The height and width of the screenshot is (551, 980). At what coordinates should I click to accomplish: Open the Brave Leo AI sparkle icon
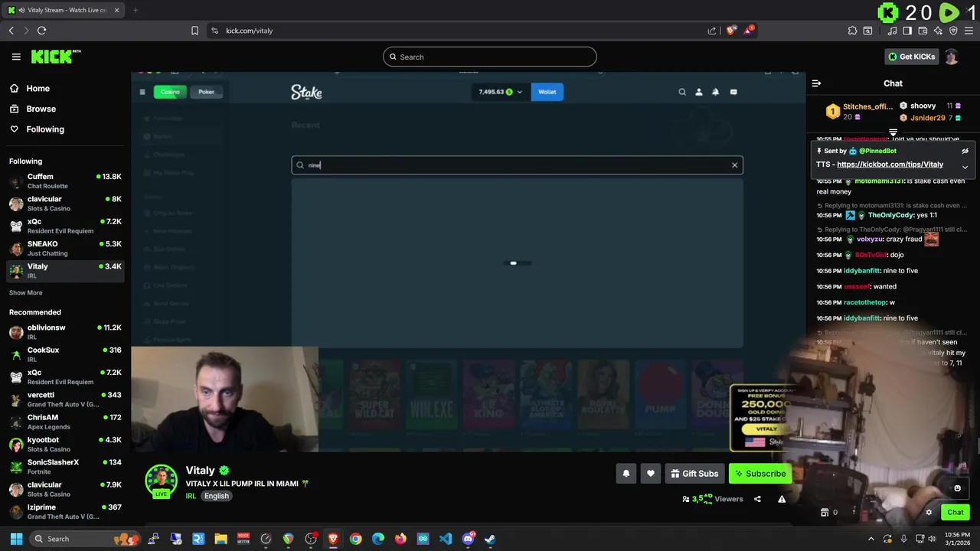point(938,31)
